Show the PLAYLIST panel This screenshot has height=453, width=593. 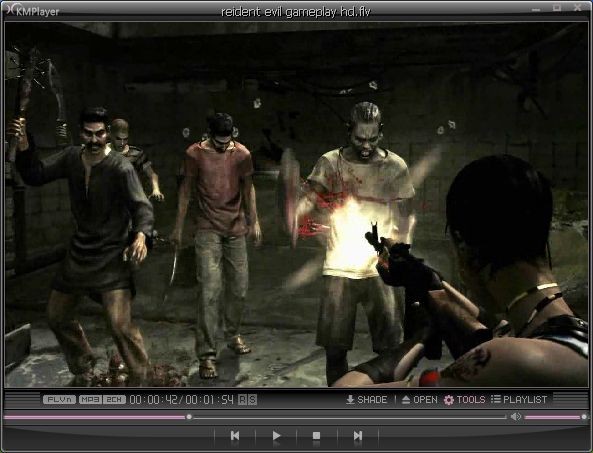tap(519, 400)
